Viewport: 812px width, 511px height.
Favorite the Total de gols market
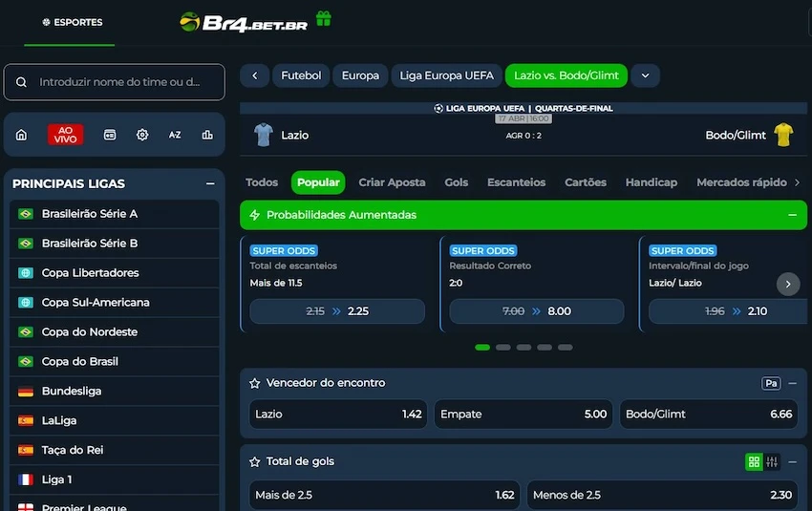click(254, 462)
